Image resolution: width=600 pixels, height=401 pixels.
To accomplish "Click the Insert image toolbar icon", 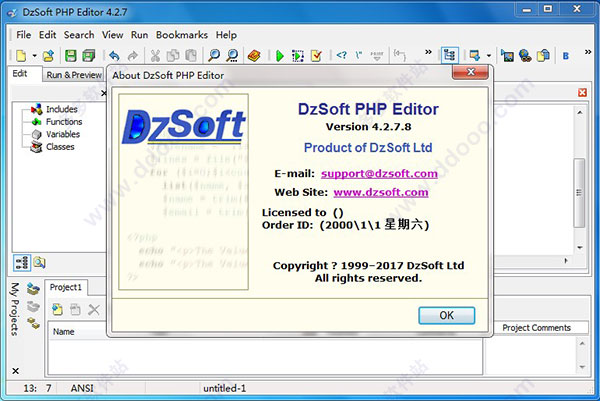I will click(x=507, y=56).
